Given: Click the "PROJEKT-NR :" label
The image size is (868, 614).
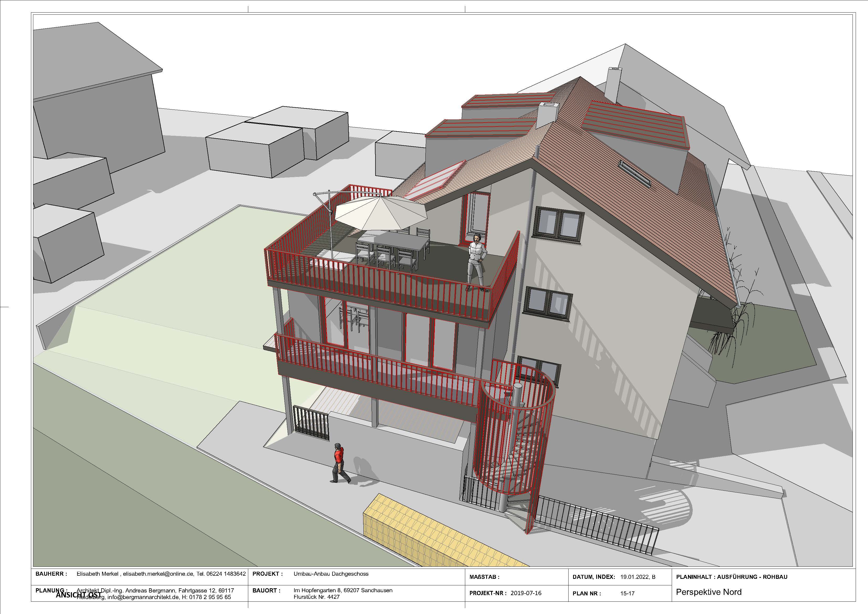Looking at the screenshot, I should [x=488, y=593].
